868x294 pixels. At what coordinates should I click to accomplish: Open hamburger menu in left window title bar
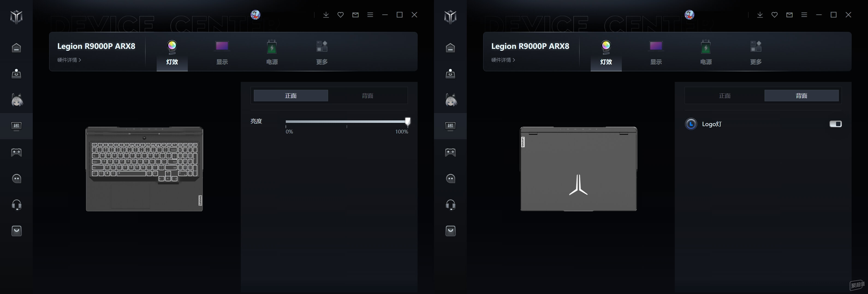coord(370,15)
